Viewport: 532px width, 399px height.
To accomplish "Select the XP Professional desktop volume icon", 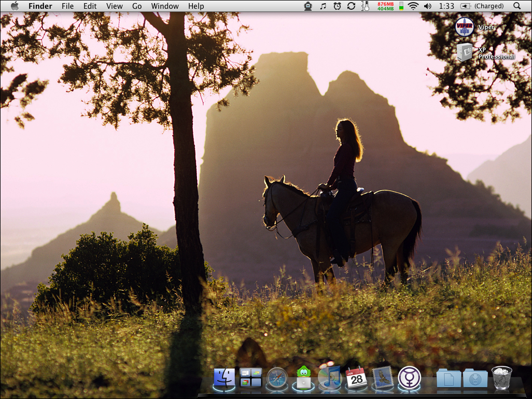I will 465,52.
